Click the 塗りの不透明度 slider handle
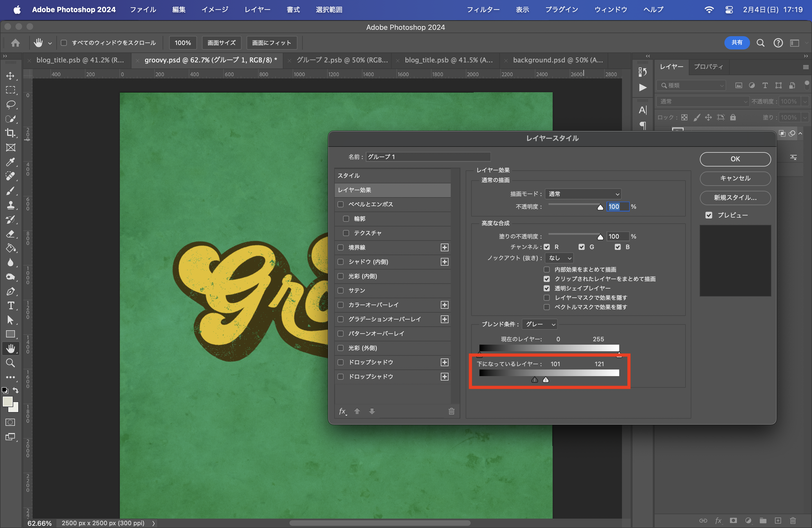 600,237
